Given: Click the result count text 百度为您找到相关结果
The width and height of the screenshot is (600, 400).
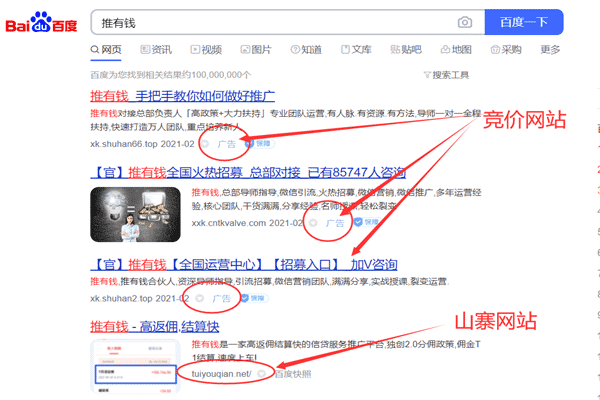Looking at the screenshot, I should (171, 75).
